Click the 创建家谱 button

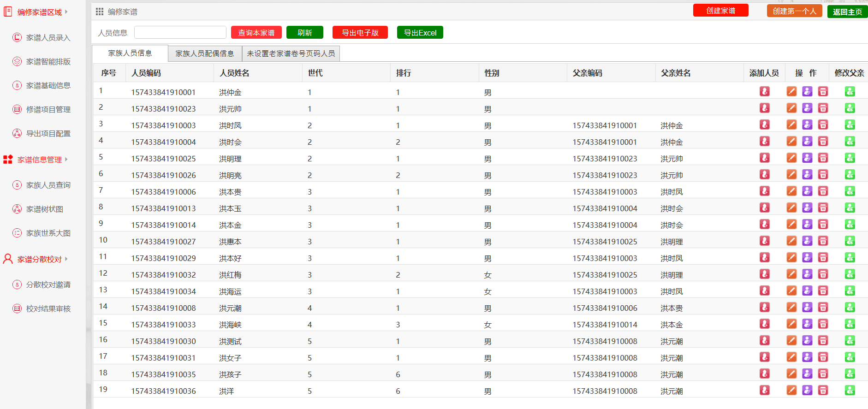point(721,11)
